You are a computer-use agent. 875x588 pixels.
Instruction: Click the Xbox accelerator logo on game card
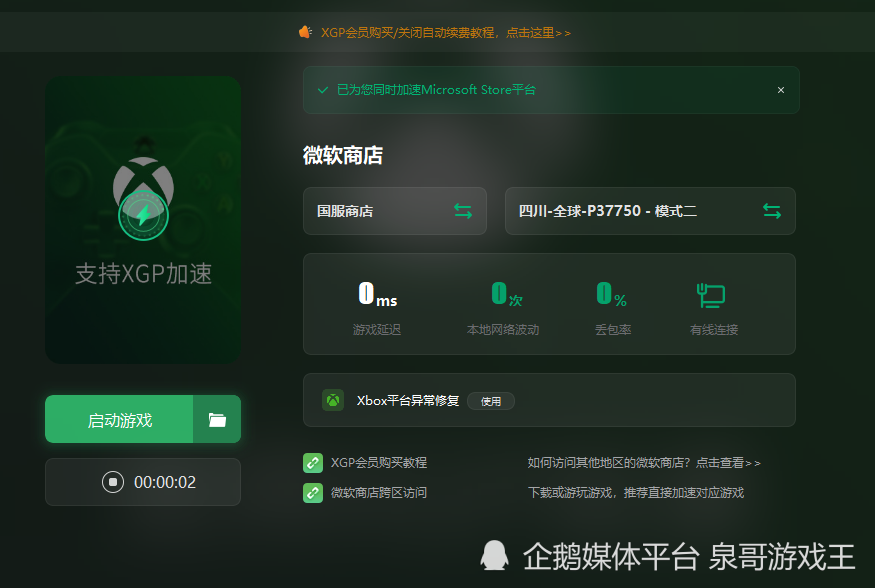coord(143,198)
